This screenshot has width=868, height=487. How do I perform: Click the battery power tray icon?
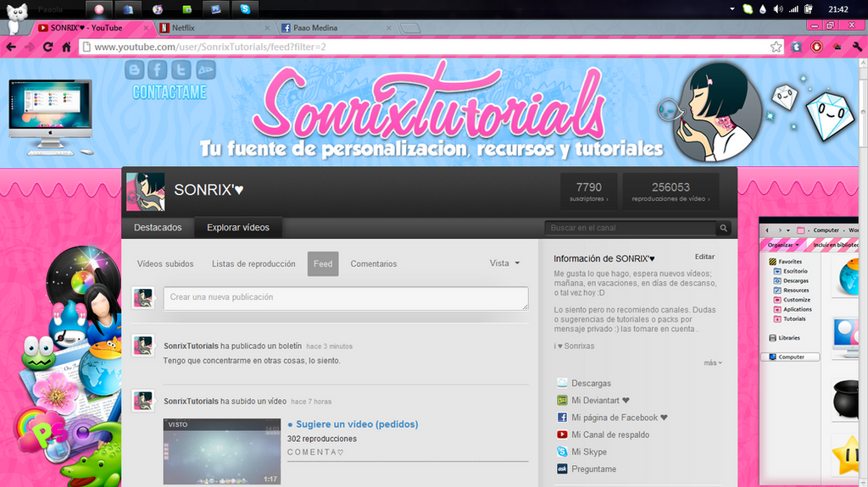[x=809, y=8]
